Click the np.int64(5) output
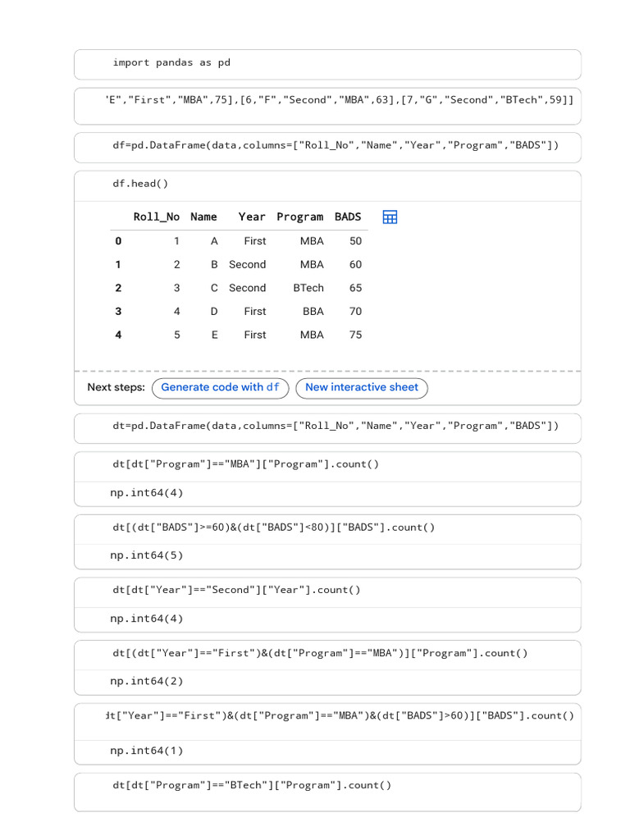This screenshot has height=840, width=630. 147,555
